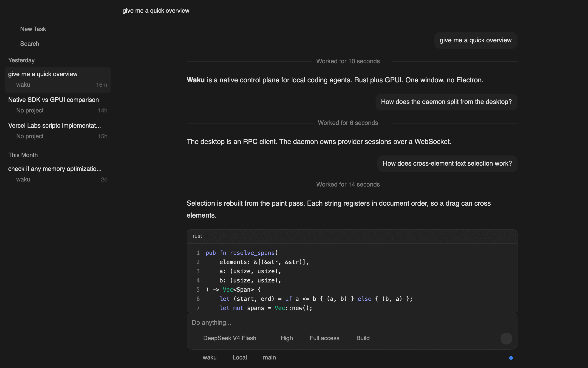This screenshot has height=368, width=588.
Task: Start a New Task from the sidebar
Action: (x=33, y=29)
